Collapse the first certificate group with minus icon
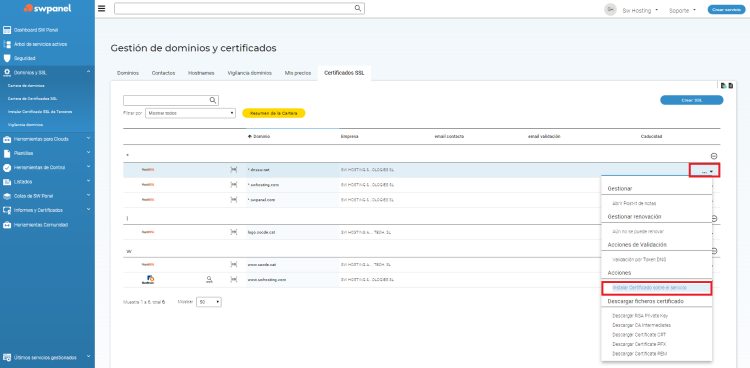 pos(714,156)
